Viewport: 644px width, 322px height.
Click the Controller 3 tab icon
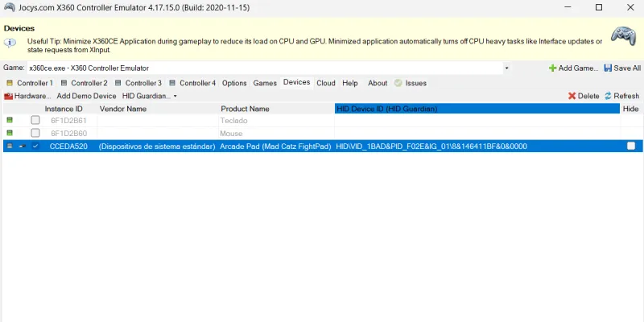coord(118,83)
